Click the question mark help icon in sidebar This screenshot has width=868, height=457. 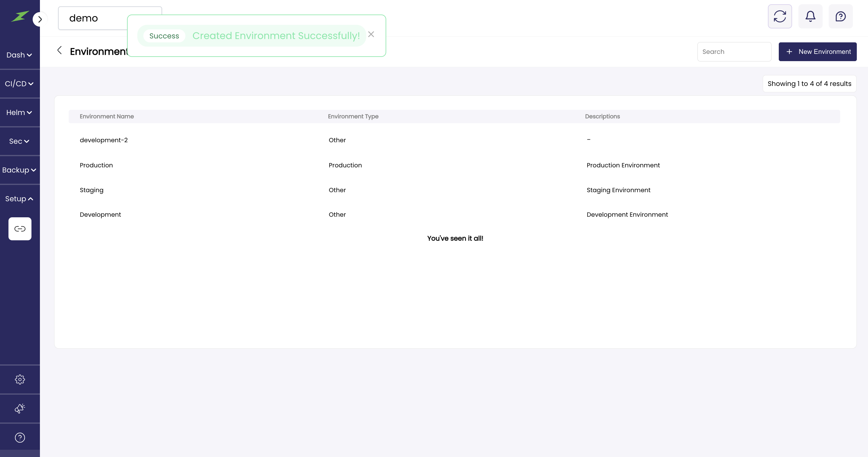[20, 437]
